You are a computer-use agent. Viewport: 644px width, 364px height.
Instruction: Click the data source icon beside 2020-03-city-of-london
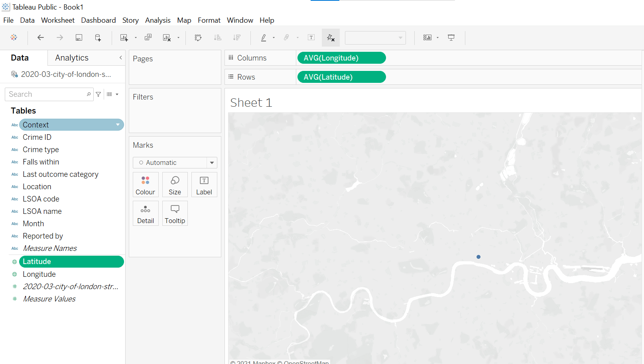15,74
